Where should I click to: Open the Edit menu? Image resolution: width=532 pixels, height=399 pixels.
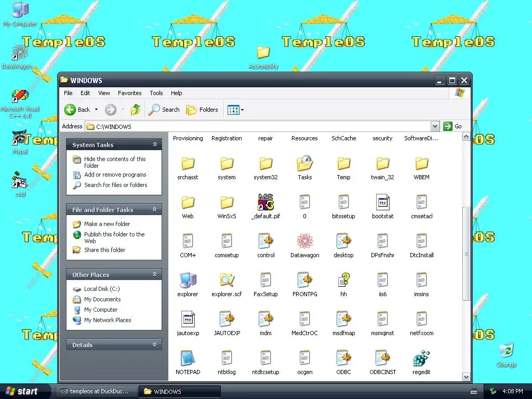point(85,93)
